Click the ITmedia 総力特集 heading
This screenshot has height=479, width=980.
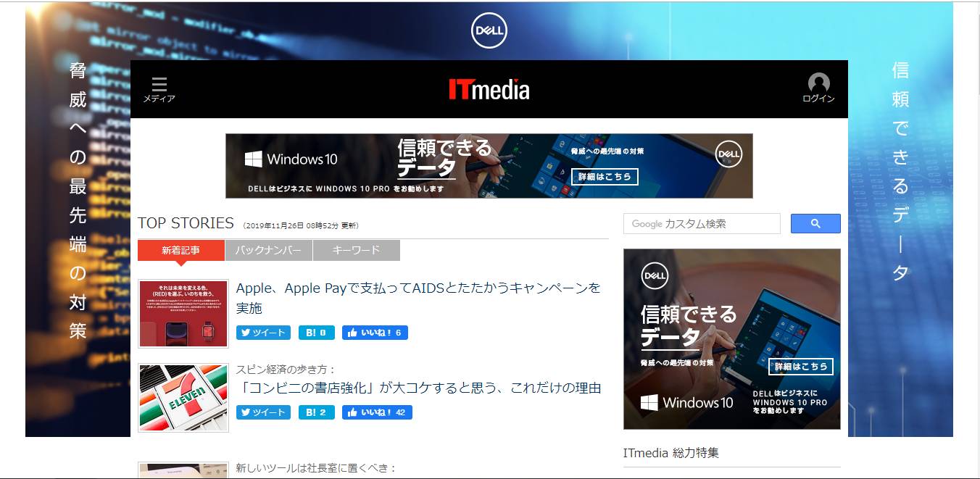pyautogui.click(x=671, y=453)
